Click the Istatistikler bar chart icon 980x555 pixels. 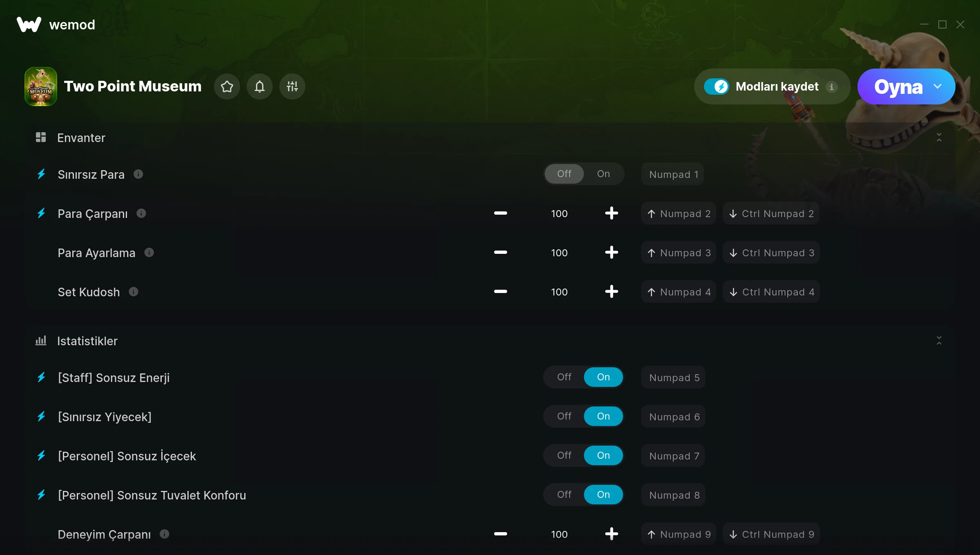pos(41,340)
